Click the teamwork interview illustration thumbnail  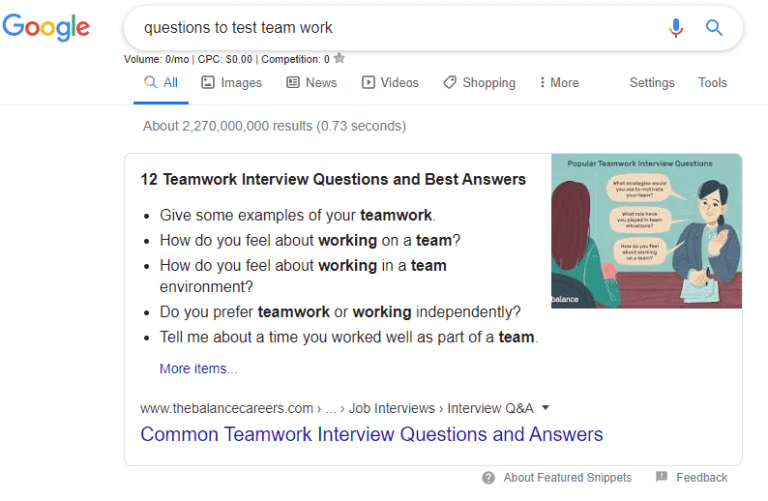coord(646,231)
